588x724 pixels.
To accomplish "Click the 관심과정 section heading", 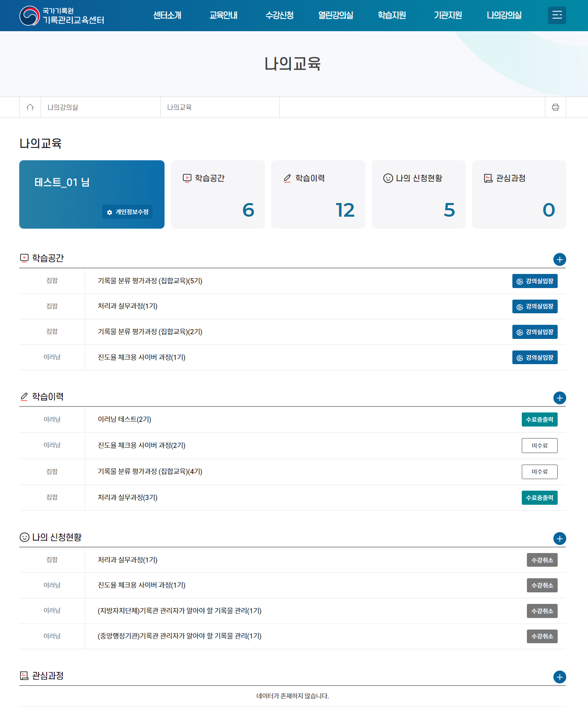I will [48, 676].
